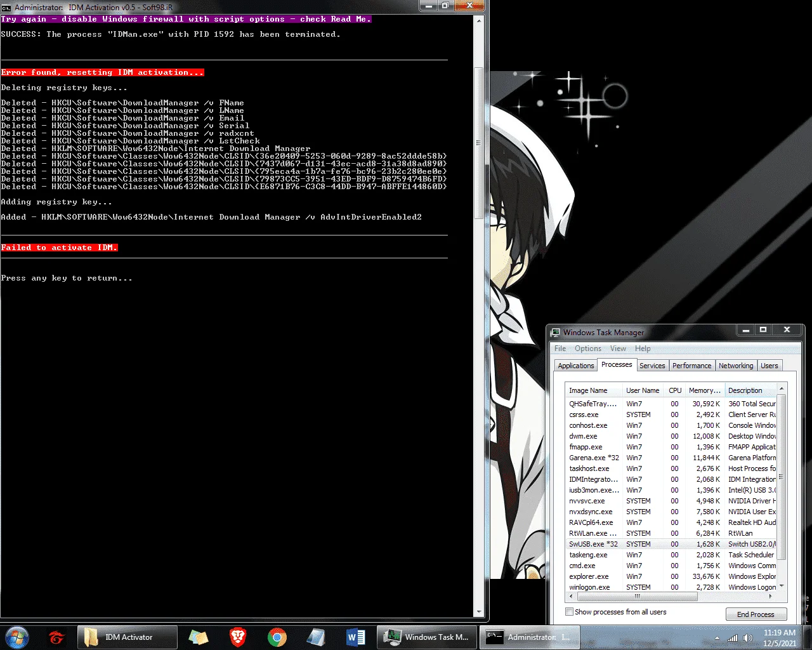Switch to the Applications tab
Viewport: 812px width, 650px height.
pyautogui.click(x=575, y=366)
